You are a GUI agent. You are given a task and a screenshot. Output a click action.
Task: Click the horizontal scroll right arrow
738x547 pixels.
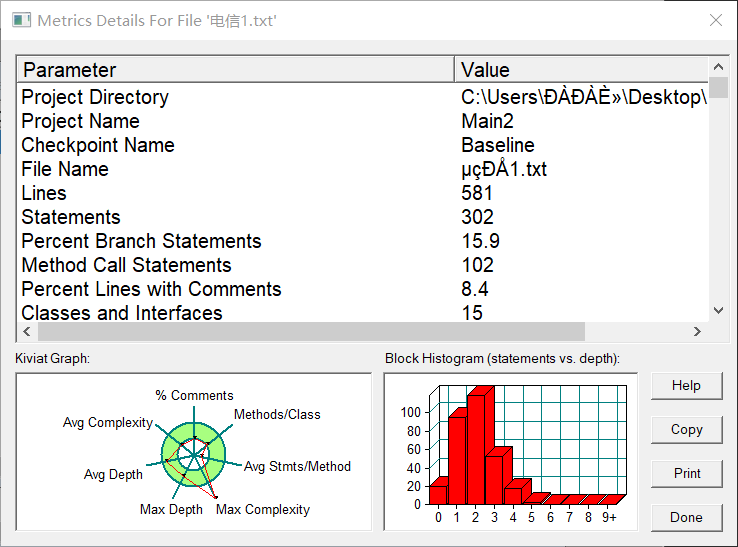697,331
